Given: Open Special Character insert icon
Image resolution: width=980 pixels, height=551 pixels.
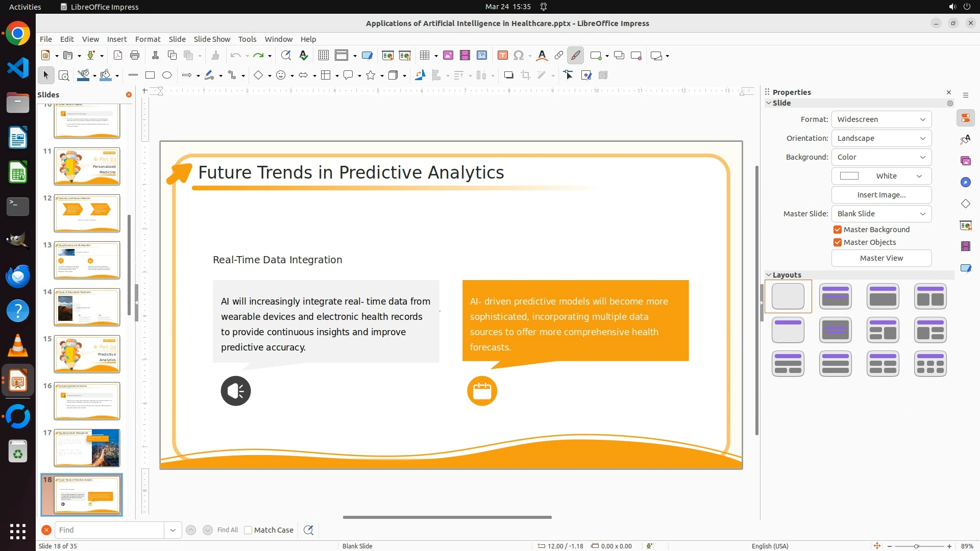Looking at the screenshot, I should tap(519, 56).
